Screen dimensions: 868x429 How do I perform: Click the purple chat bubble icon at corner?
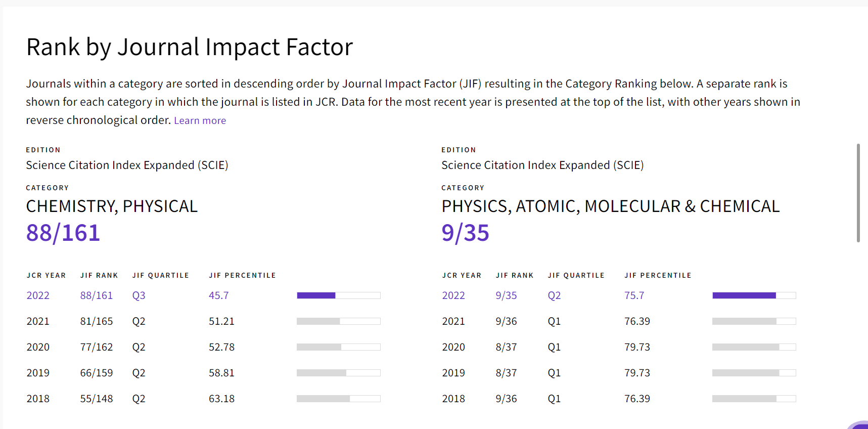pyautogui.click(x=859, y=425)
